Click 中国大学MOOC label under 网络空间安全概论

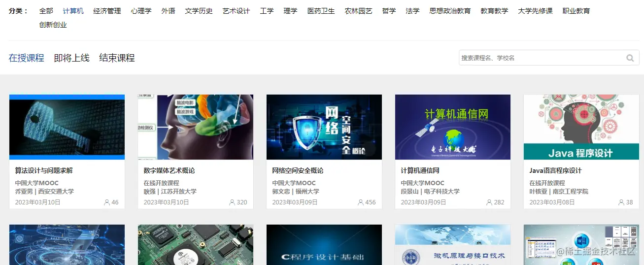pos(294,183)
